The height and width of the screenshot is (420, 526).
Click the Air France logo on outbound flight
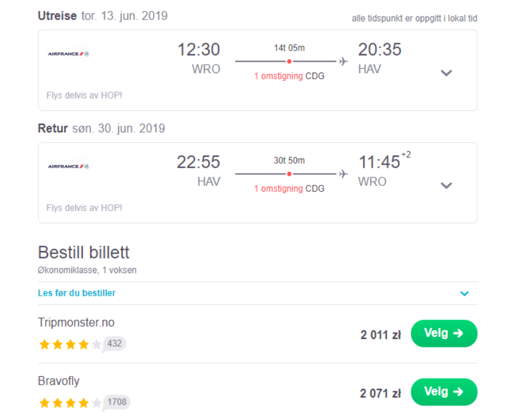(x=68, y=54)
